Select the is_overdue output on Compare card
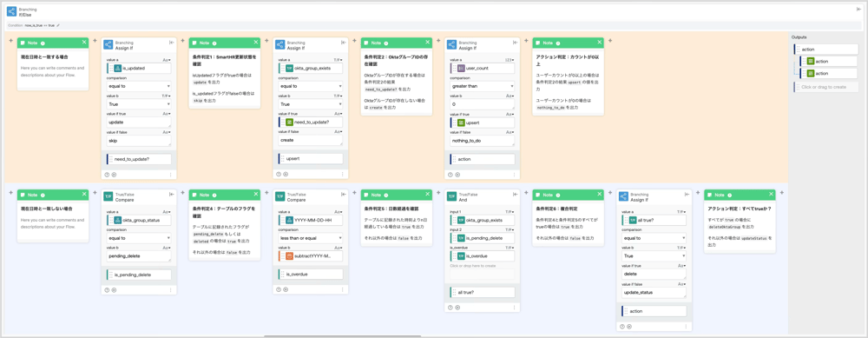The width and height of the screenshot is (868, 338). click(310, 275)
